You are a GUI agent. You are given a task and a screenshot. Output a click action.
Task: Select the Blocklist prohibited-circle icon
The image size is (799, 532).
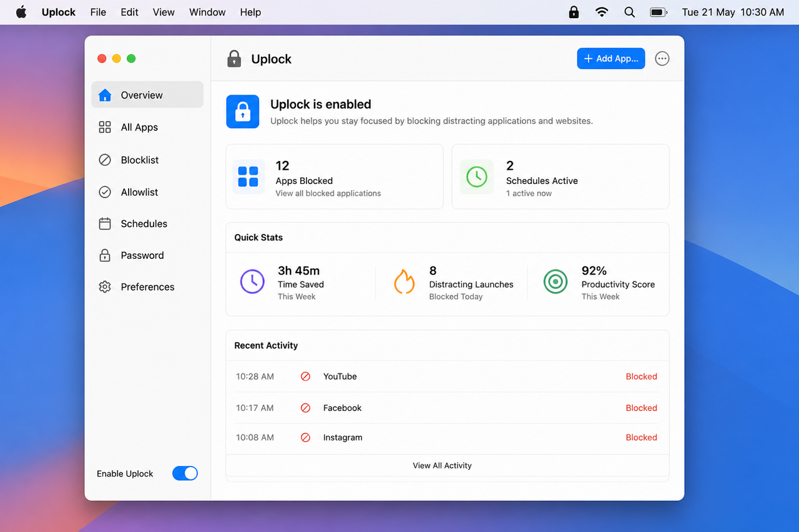click(x=105, y=160)
